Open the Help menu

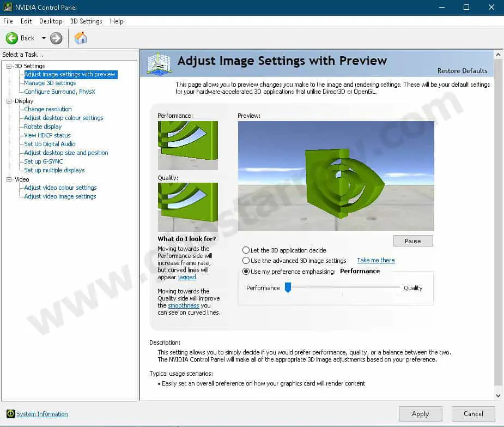[117, 21]
